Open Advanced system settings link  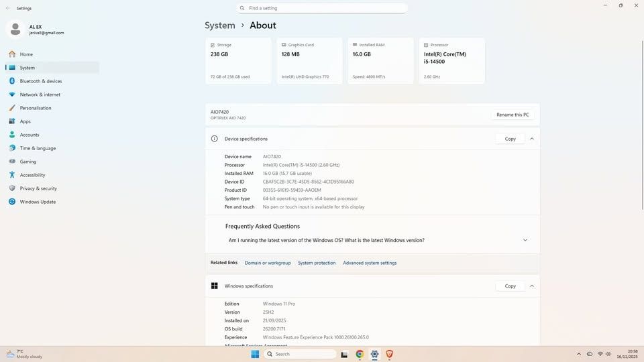click(x=370, y=263)
